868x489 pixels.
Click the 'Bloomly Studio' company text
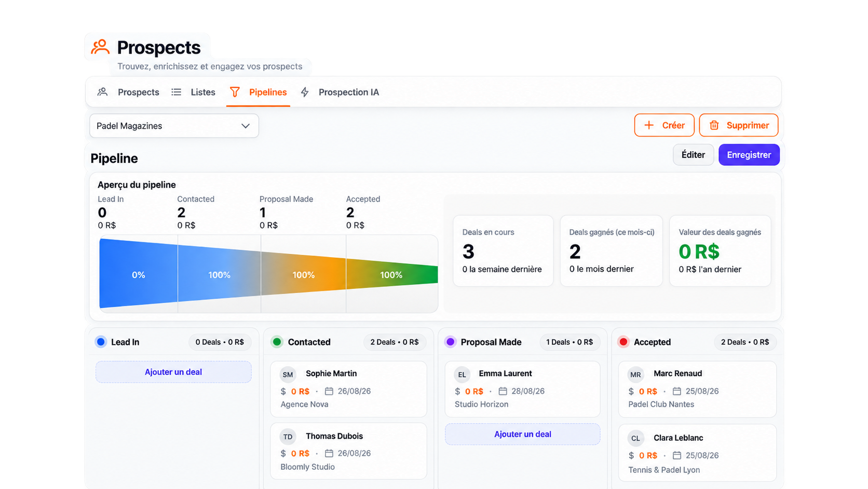[307, 467]
